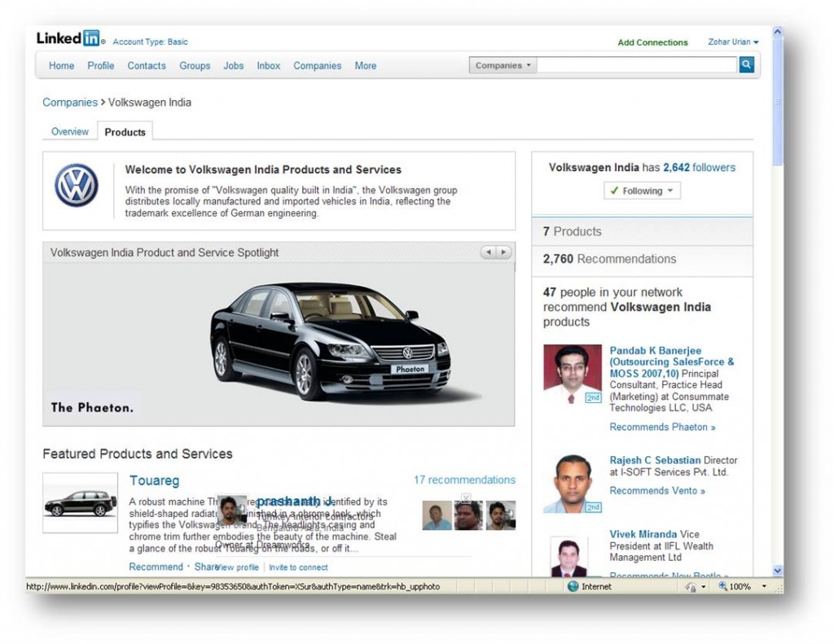This screenshot has width=834, height=644.
Task: Click the Volkswagen logo image
Action: click(76, 185)
